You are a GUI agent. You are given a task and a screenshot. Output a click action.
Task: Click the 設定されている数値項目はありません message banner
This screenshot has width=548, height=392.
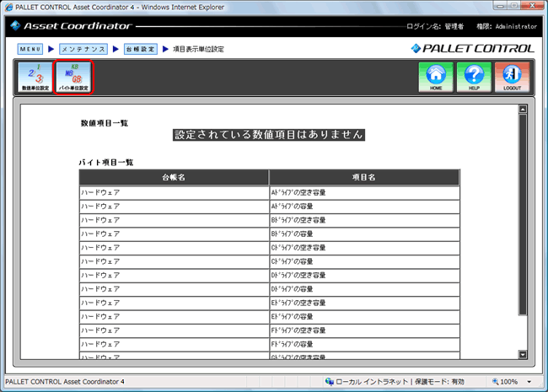[x=269, y=135]
